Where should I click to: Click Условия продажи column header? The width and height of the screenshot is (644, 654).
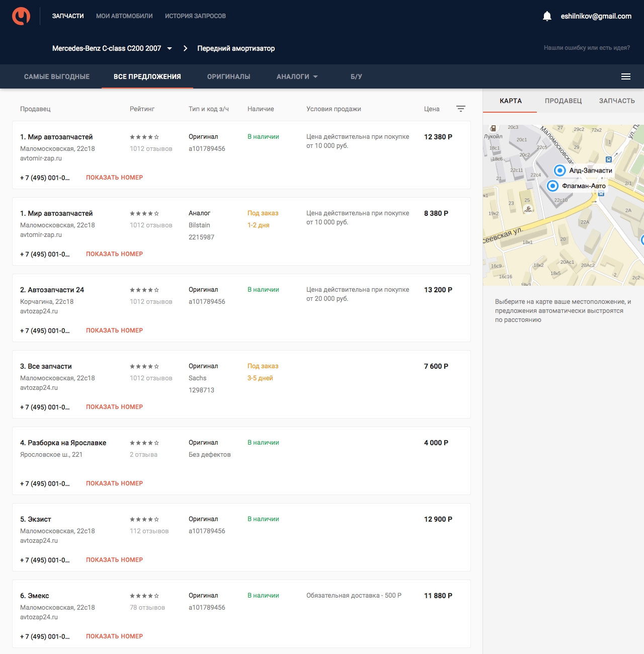(334, 109)
